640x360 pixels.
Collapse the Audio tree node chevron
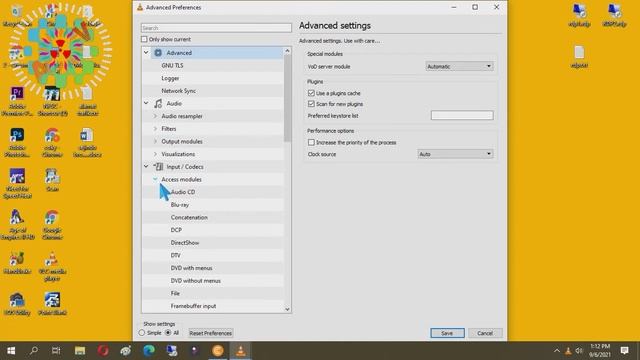pos(146,103)
